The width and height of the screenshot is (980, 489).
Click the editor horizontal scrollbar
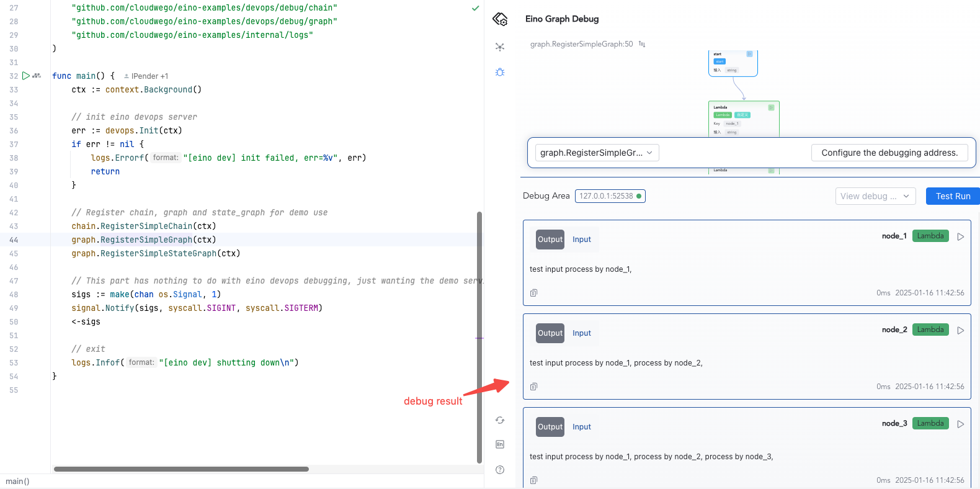[x=181, y=469]
